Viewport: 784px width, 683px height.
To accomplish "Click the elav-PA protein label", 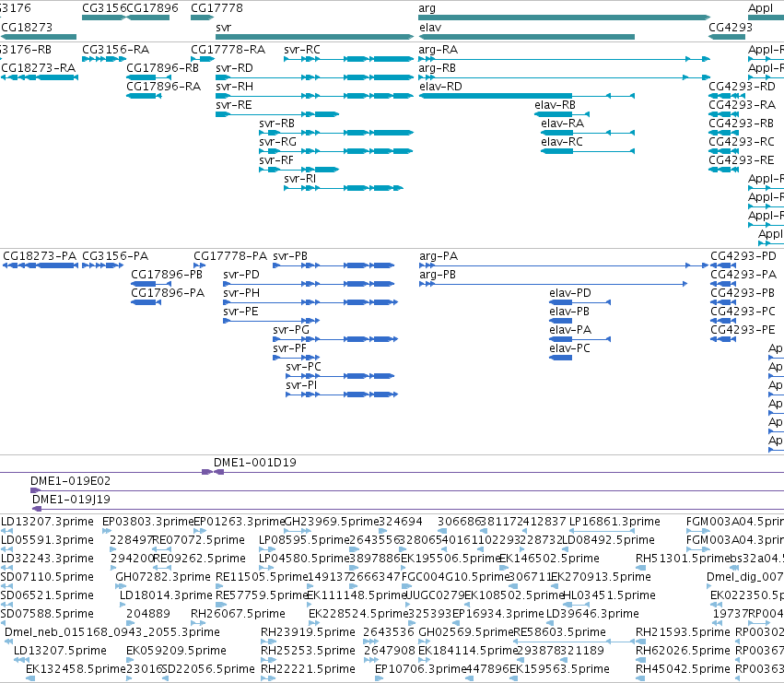I will tap(570, 330).
